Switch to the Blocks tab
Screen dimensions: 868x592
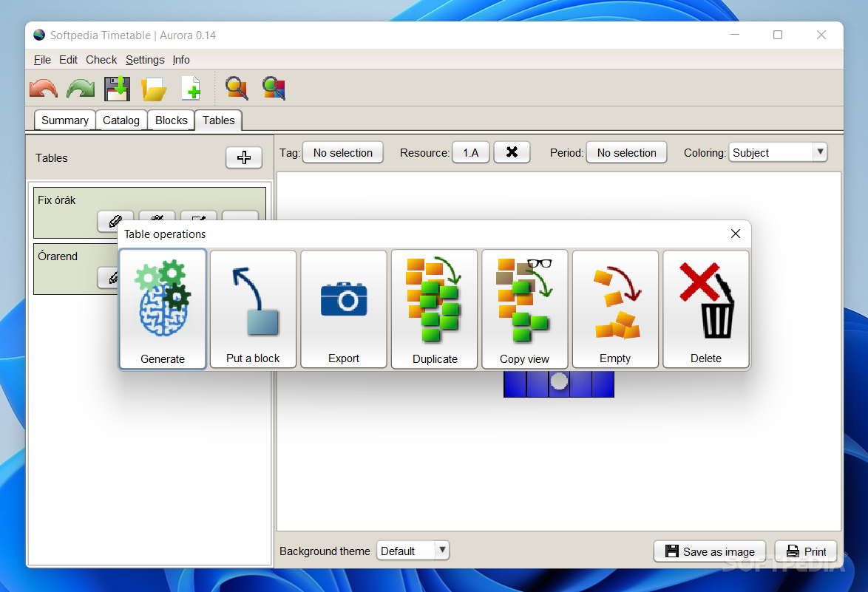tap(171, 120)
